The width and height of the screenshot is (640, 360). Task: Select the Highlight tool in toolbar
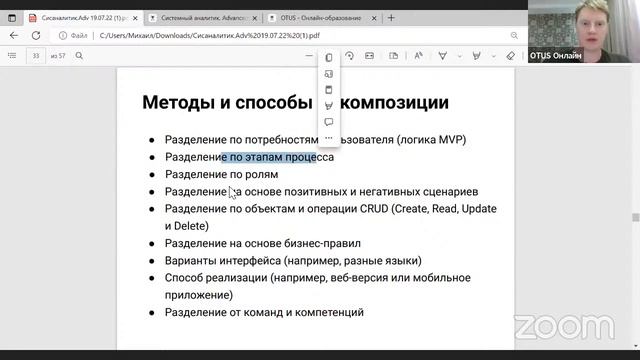pos(476,56)
